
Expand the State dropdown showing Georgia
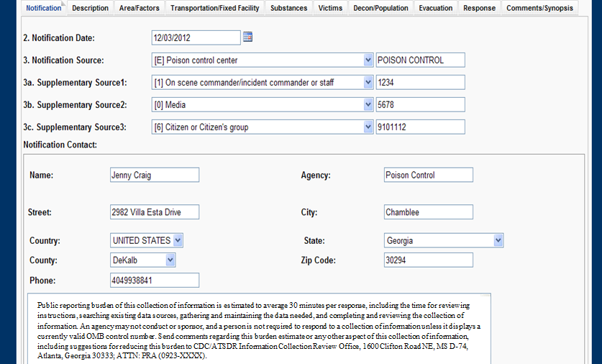tap(498, 241)
